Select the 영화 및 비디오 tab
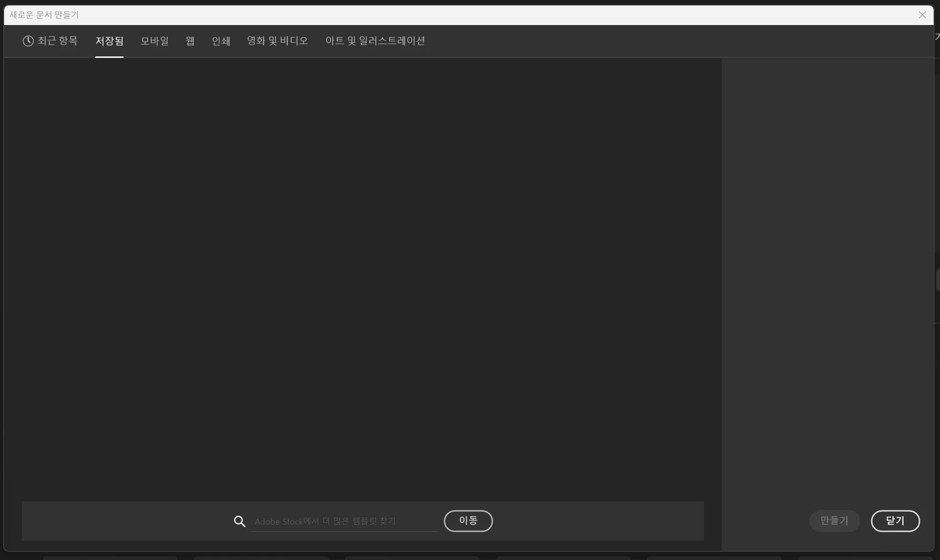 pos(277,41)
